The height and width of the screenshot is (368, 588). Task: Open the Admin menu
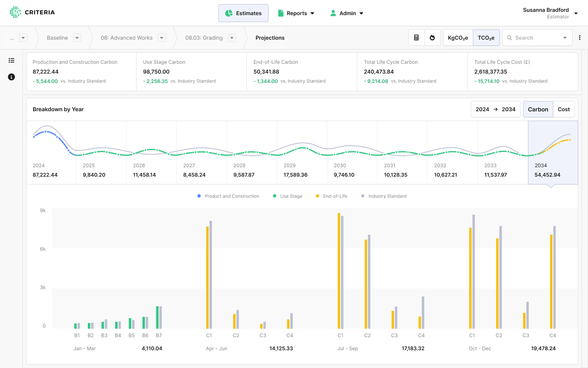347,13
